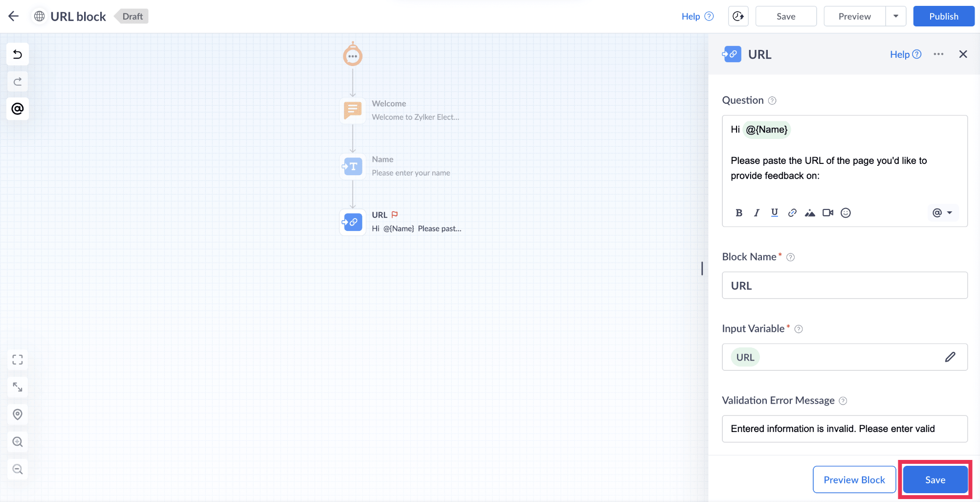Apply bold formatting in Question editor
The height and width of the screenshot is (502, 980).
739,213
